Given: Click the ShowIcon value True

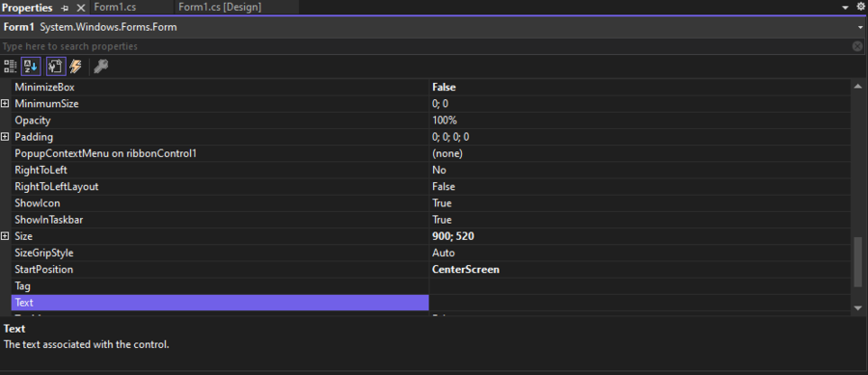Looking at the screenshot, I should click(442, 203).
